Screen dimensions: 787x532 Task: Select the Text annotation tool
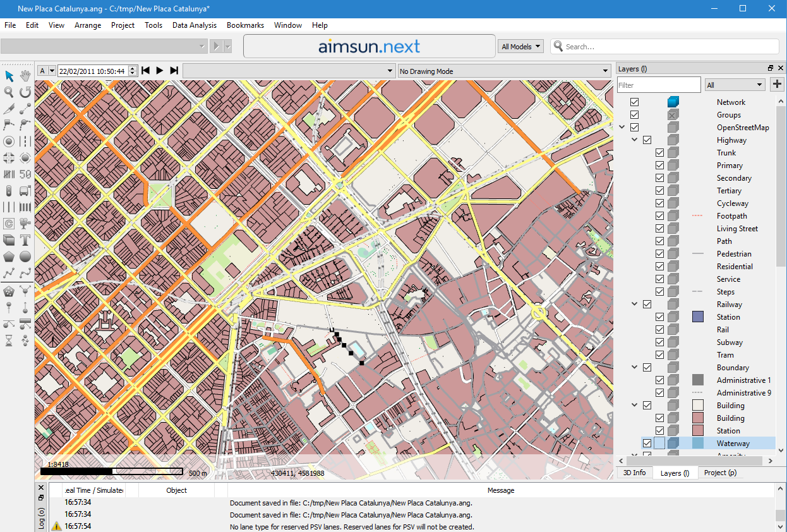[x=24, y=240]
